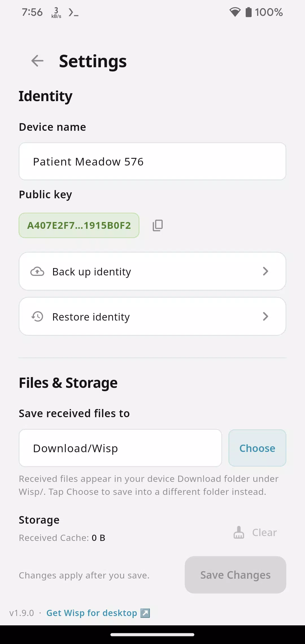The image size is (305, 644).
Task: Expand Back up identity chevron
Action: pyautogui.click(x=265, y=271)
